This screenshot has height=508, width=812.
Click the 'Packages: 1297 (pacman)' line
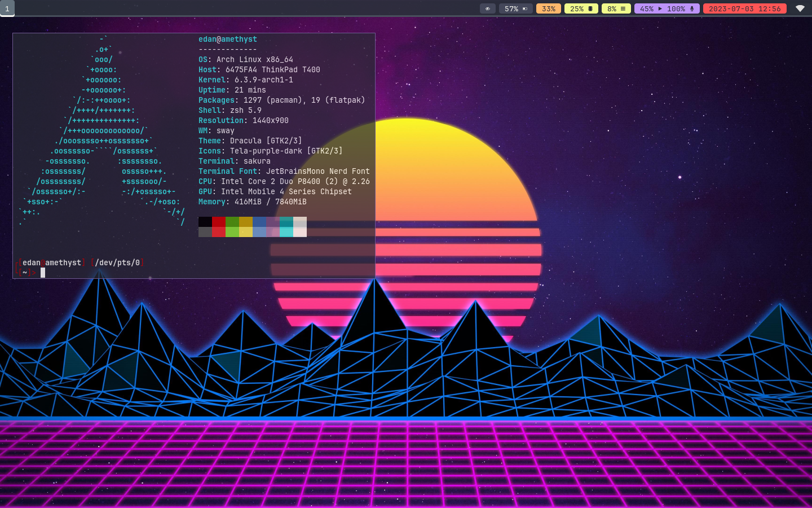point(282,100)
